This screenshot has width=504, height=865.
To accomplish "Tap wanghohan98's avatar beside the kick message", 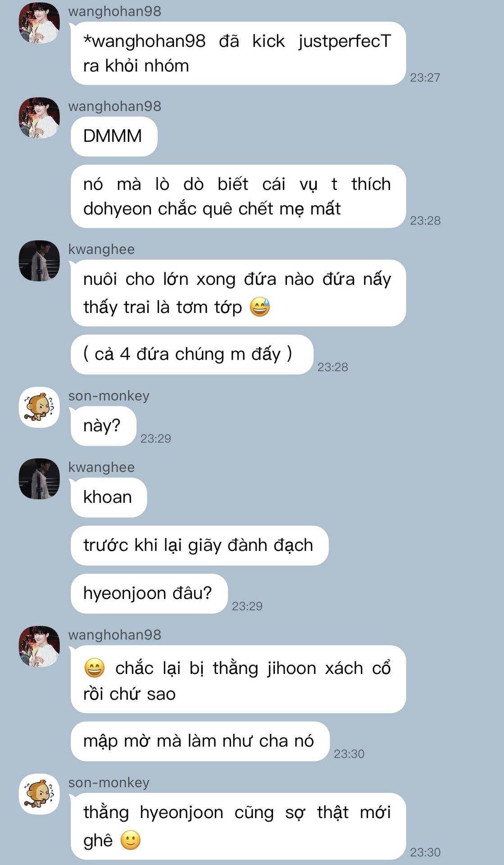I will click(x=39, y=23).
